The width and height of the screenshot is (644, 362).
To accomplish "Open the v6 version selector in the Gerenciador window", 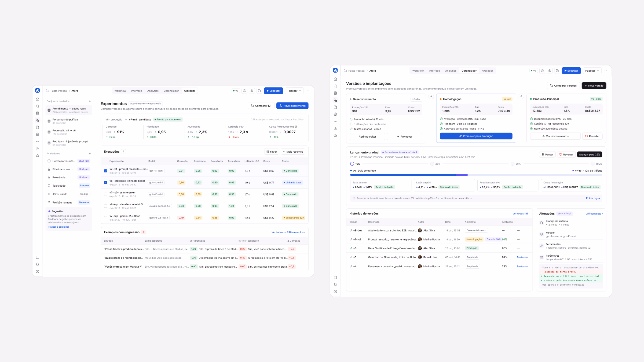I will (533, 71).
